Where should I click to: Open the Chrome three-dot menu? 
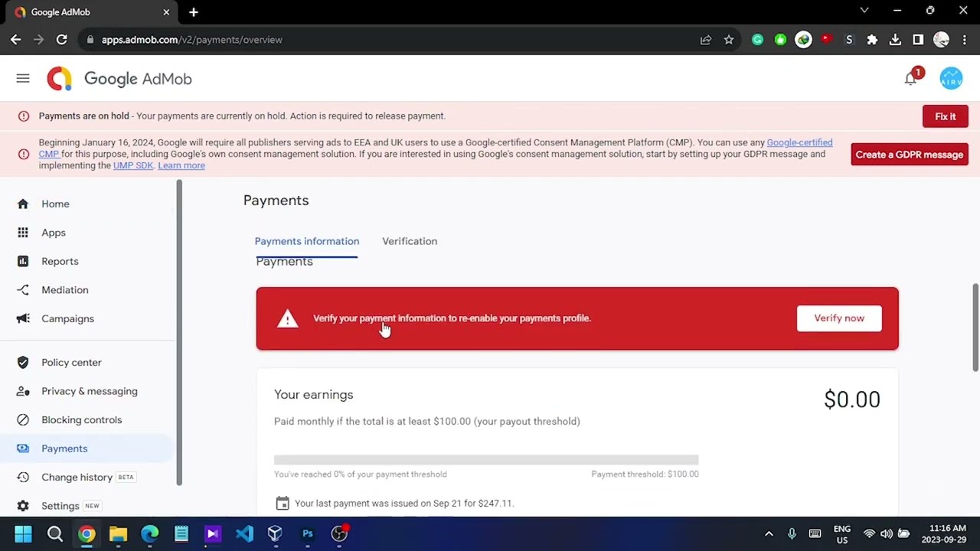(965, 40)
